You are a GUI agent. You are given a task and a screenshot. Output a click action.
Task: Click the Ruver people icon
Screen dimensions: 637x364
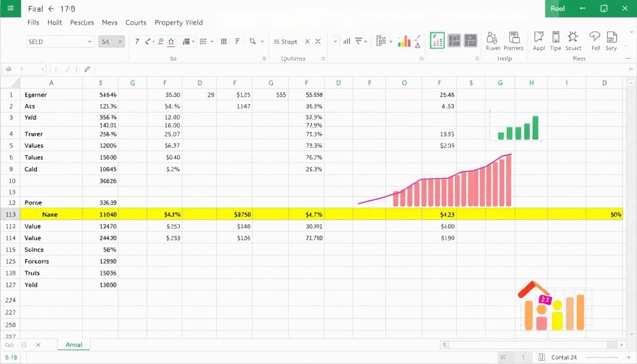[x=492, y=38]
